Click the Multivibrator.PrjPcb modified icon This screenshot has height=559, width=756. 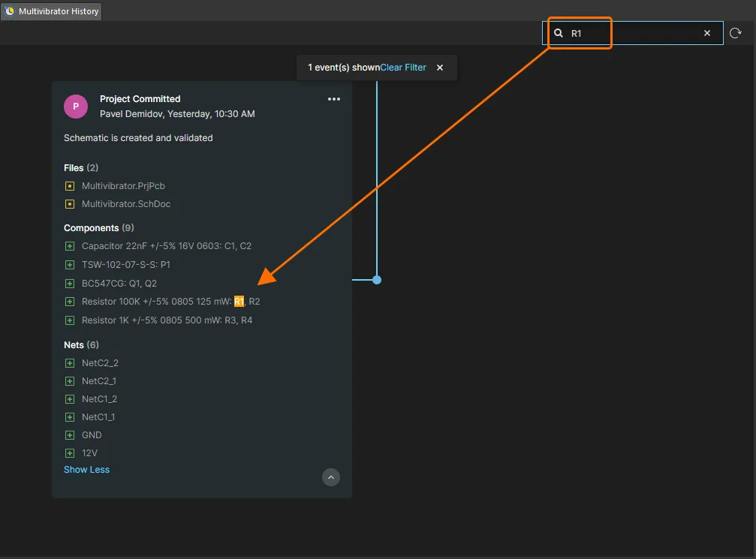[x=69, y=186]
